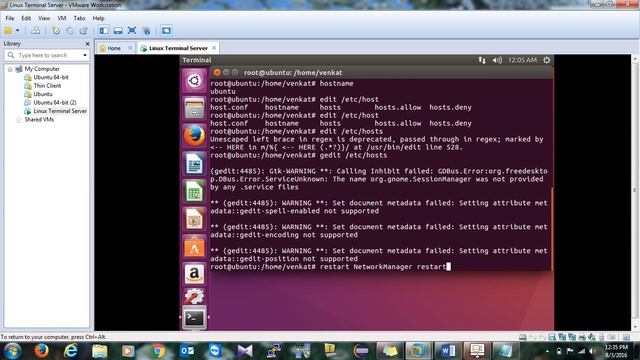This screenshot has height=360, width=640.
Task: Open Firefox from the Windows taskbar
Action: pyautogui.click(x=41, y=351)
